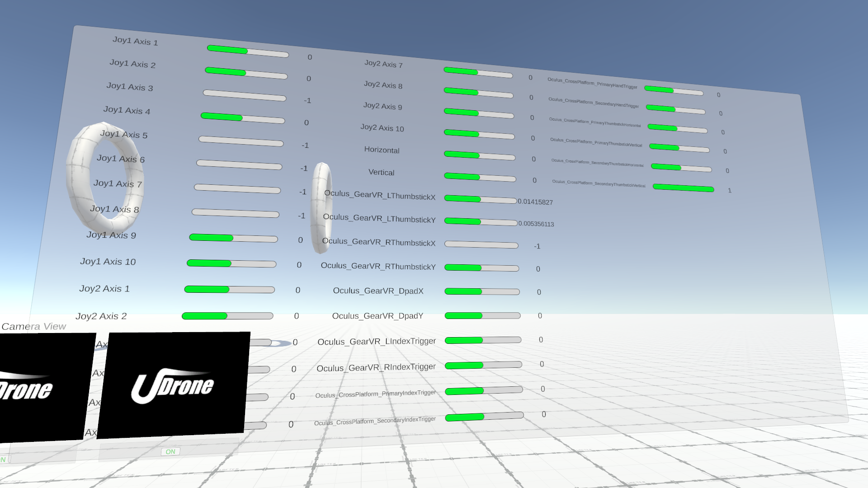Click the full SecondaryThumbstickVertical slider

(x=683, y=188)
